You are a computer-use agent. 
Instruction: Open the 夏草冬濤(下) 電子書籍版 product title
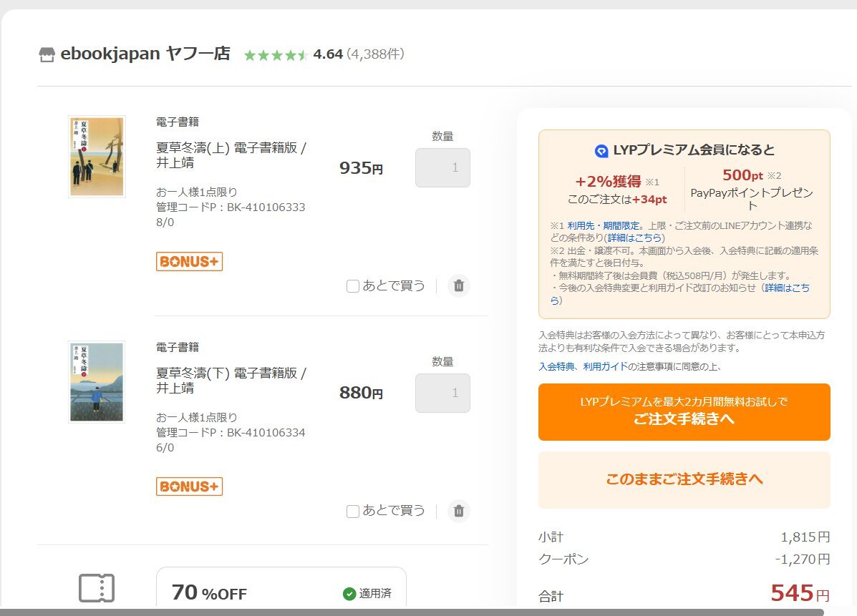(231, 380)
